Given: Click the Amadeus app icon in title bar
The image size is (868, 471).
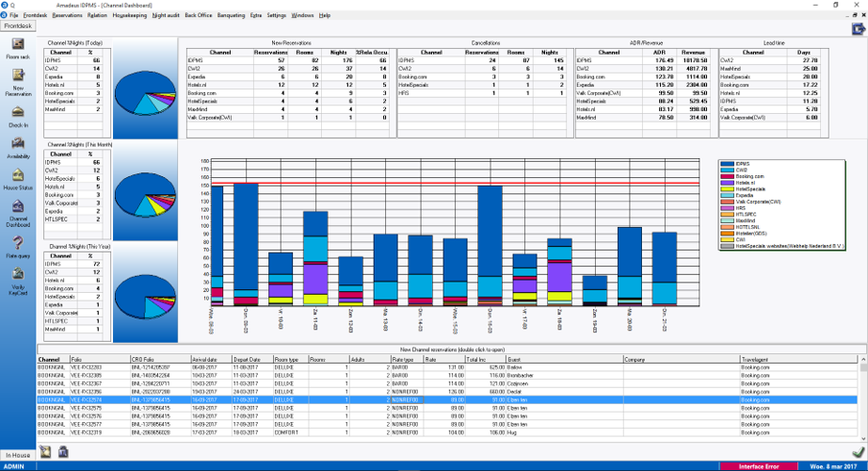Looking at the screenshot, I should click(4, 5).
